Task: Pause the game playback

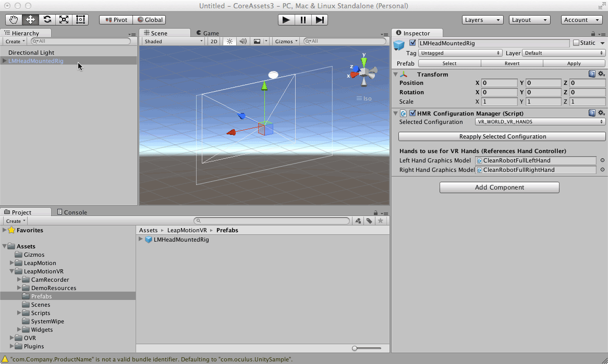Action: tap(303, 20)
